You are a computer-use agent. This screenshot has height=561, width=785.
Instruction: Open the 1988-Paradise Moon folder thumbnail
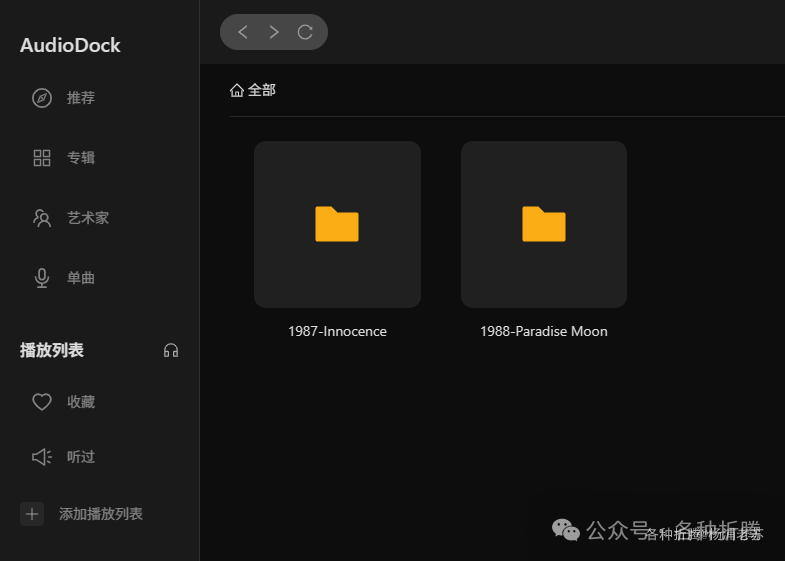click(x=544, y=224)
